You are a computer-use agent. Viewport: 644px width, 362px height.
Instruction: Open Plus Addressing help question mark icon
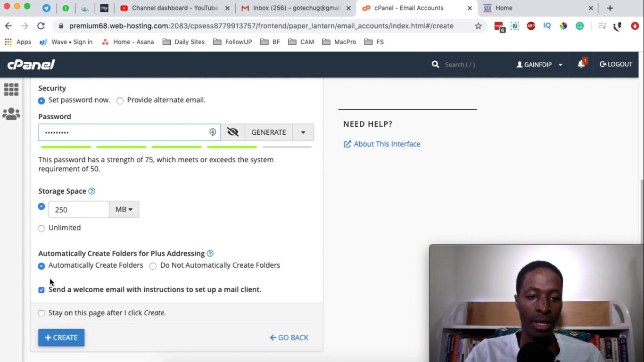pos(210,253)
